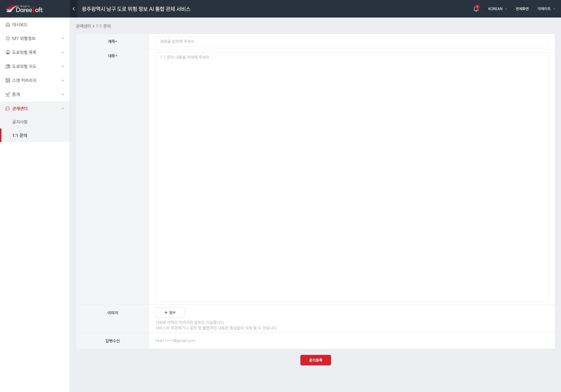Expand the 스캔 커버리지 chevron
The width and height of the screenshot is (561, 392).
[63, 80]
